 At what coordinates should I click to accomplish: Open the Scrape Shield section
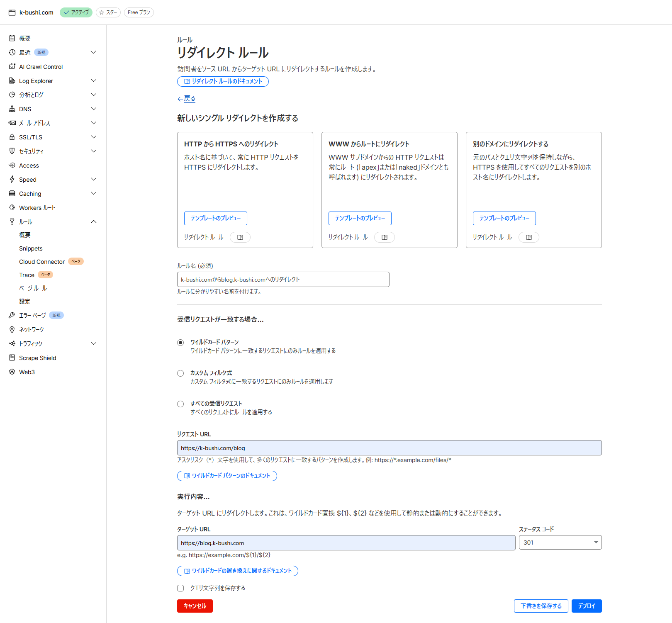pos(38,358)
